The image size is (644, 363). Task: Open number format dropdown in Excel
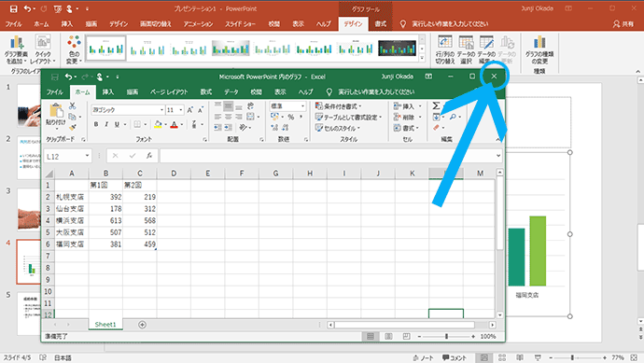[303, 106]
